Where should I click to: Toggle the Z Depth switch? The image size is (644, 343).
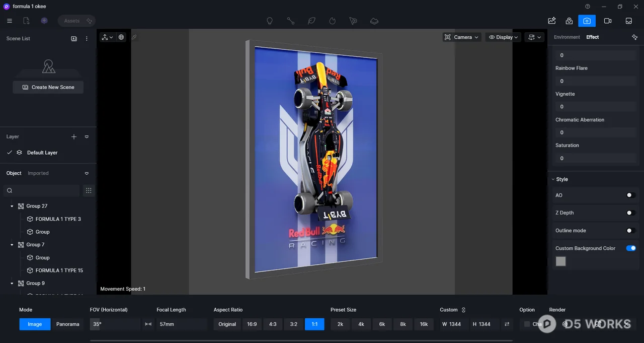(x=630, y=213)
